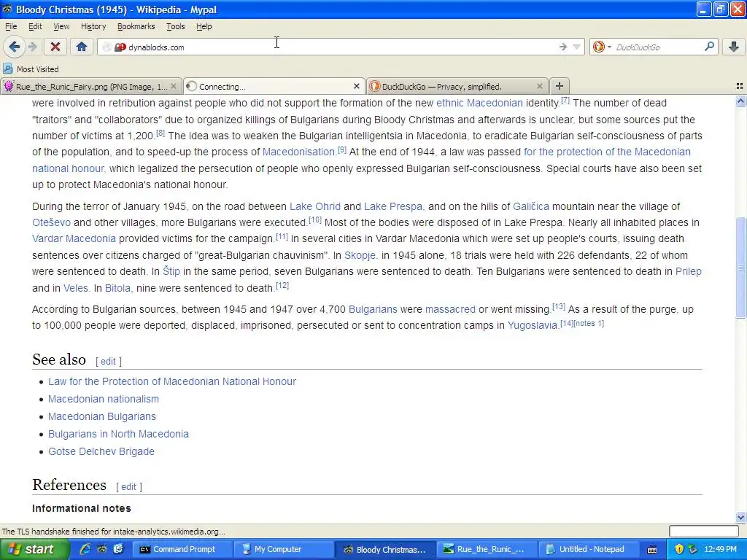Follow the Veles link
This screenshot has width=747, height=560.
tap(76, 288)
